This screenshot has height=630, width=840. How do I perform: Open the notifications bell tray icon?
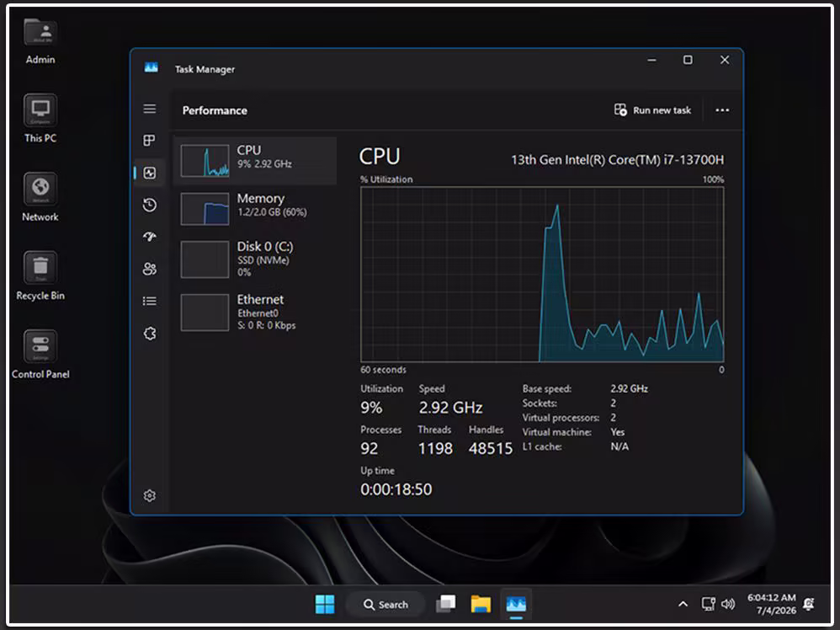coord(809,604)
